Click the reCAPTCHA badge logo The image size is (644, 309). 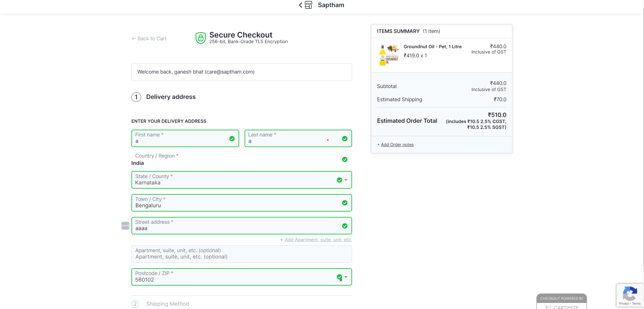click(630, 294)
